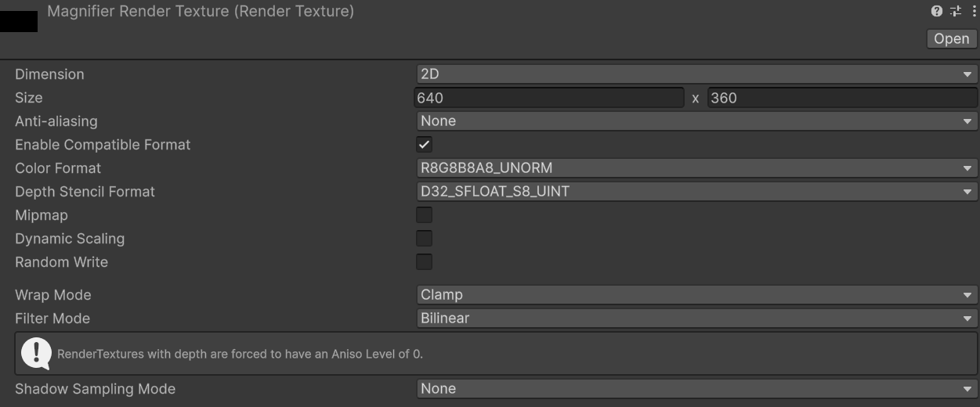Click the Random Write label
This screenshot has height=407, width=980.
coord(62,262)
